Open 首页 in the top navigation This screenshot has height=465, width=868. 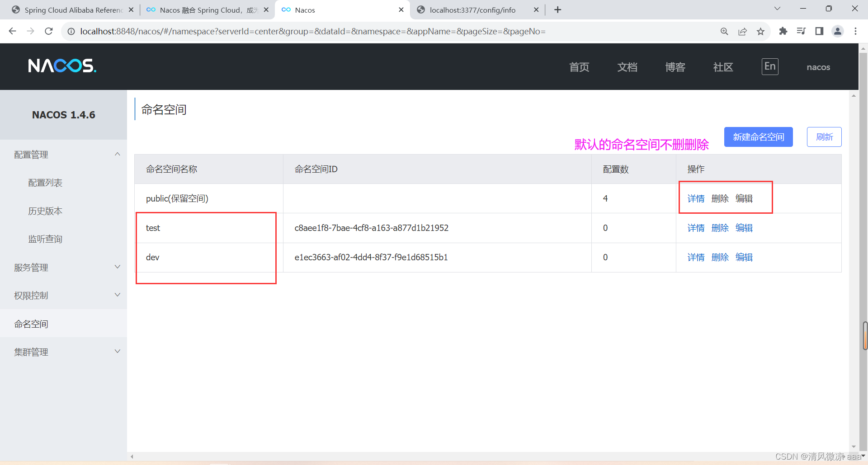pyautogui.click(x=579, y=67)
